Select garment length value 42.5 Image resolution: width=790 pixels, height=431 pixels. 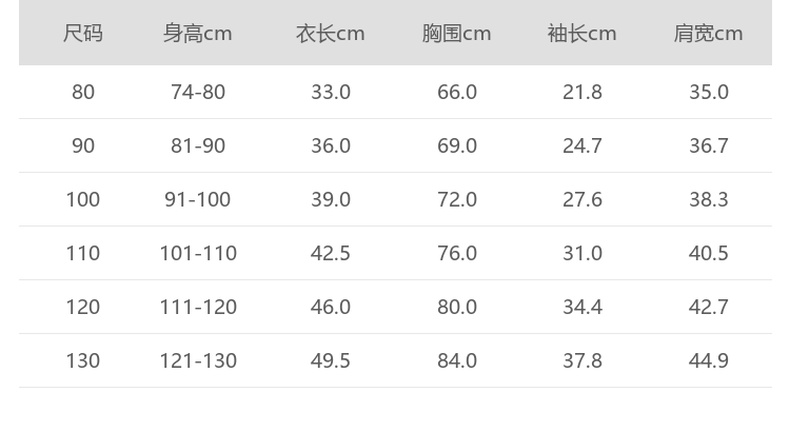coord(330,254)
